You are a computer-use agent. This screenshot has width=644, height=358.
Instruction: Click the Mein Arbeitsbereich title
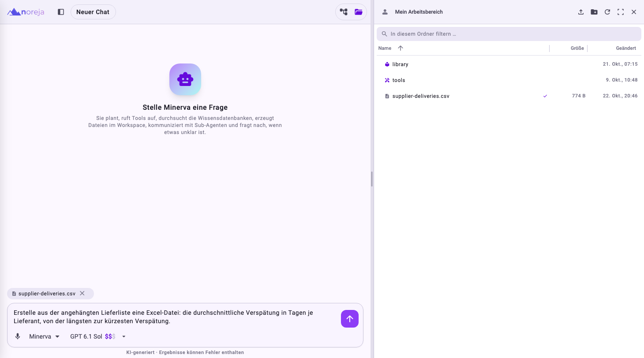coord(419,12)
